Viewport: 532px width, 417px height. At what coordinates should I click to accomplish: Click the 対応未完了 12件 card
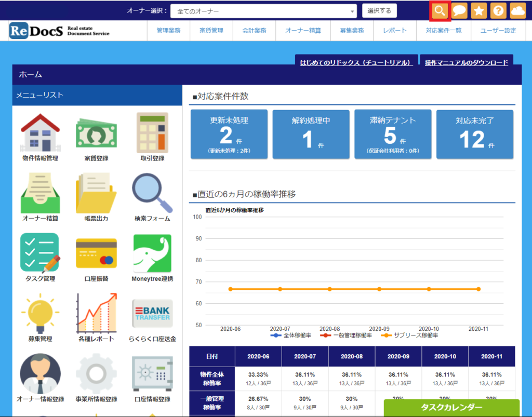[475, 134]
